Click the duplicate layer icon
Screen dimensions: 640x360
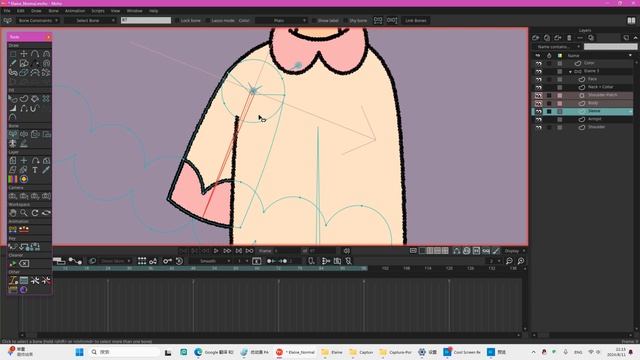[547, 38]
